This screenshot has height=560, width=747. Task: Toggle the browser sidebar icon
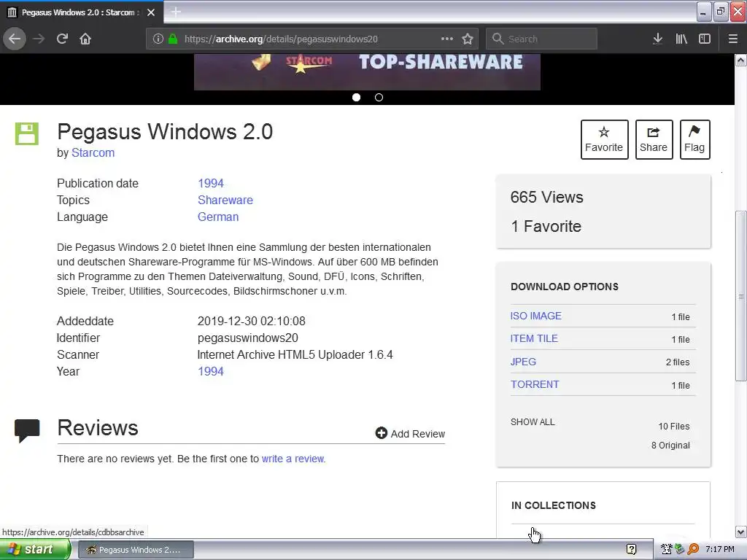(705, 39)
